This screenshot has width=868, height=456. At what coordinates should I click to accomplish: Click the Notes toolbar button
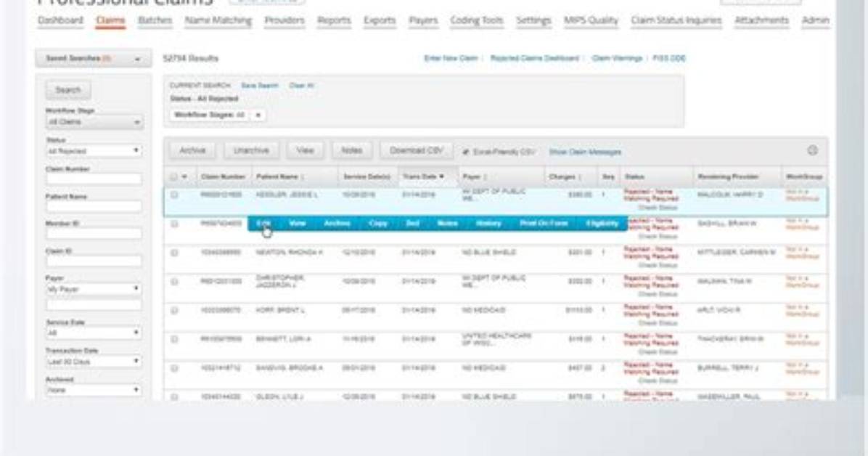coord(351,150)
